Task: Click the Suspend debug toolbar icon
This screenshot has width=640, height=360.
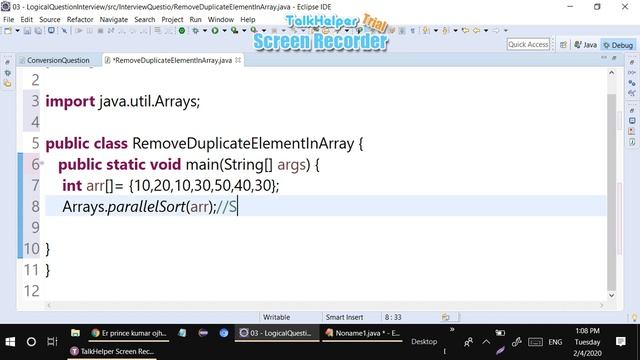Action: 90,31
